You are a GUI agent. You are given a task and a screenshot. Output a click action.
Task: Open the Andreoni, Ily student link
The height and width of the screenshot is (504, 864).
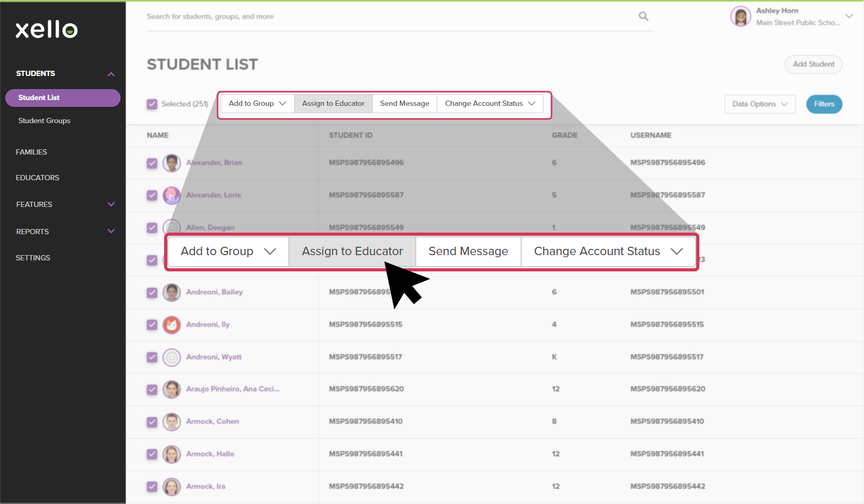click(208, 325)
